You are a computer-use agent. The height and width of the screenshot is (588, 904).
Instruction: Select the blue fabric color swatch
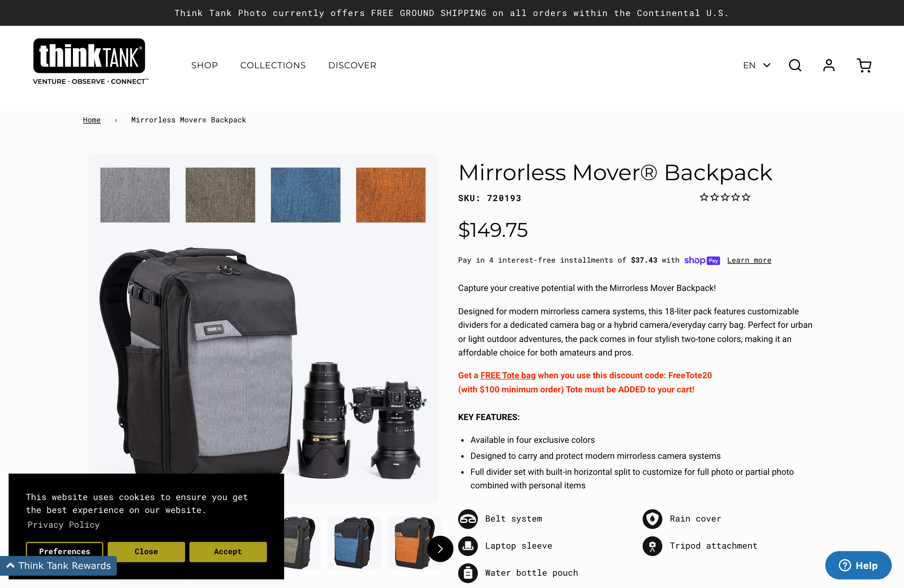click(305, 195)
